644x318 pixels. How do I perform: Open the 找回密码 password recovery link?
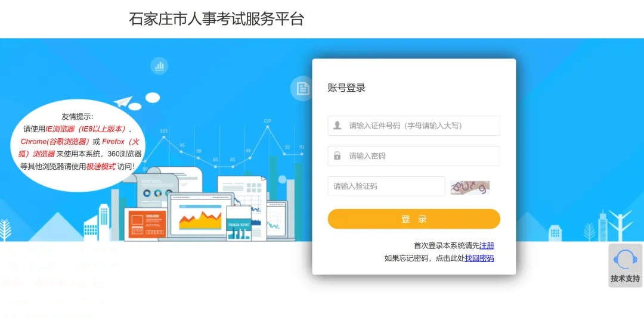point(479,258)
